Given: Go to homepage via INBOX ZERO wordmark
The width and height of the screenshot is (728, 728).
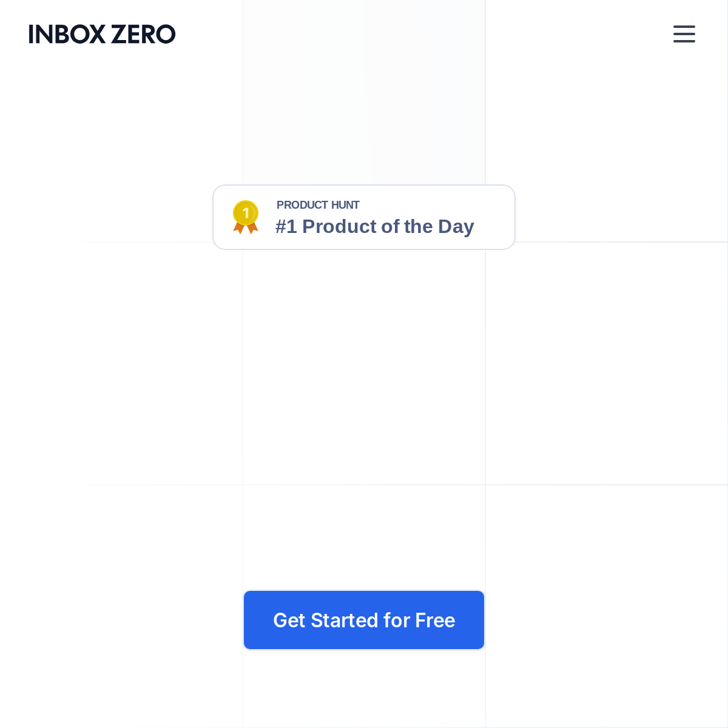Looking at the screenshot, I should (x=102, y=35).
